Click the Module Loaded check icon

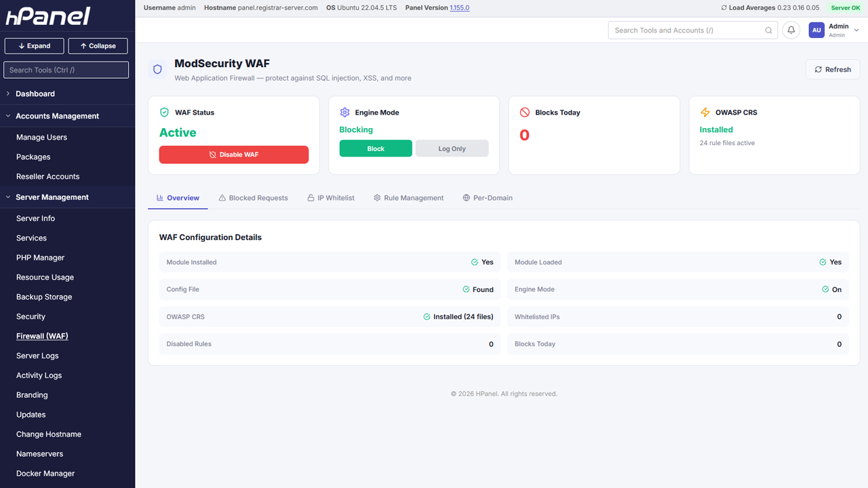[x=823, y=262]
